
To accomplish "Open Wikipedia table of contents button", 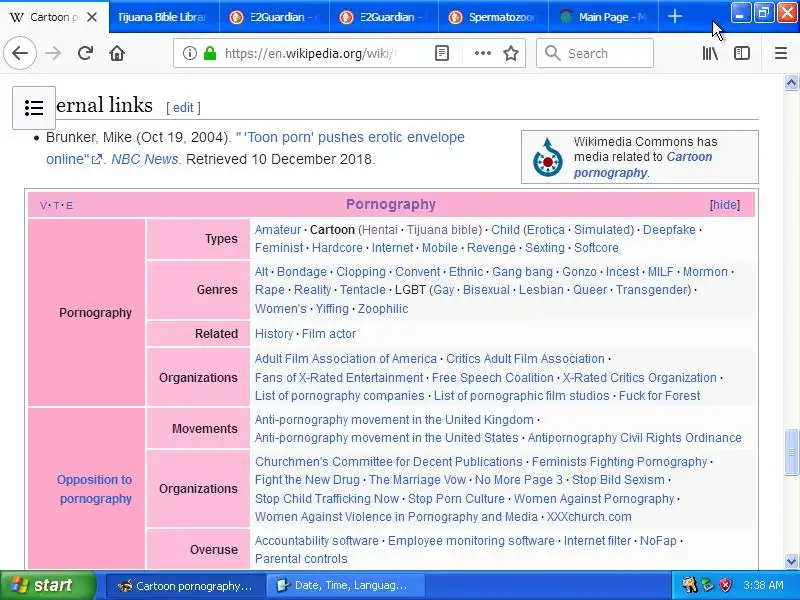I will (34, 108).
